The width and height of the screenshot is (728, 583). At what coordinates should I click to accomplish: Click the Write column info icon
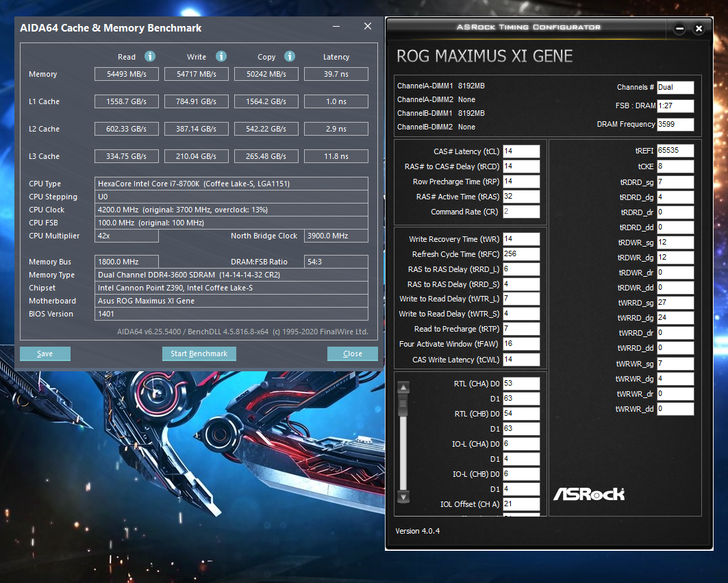pyautogui.click(x=221, y=56)
